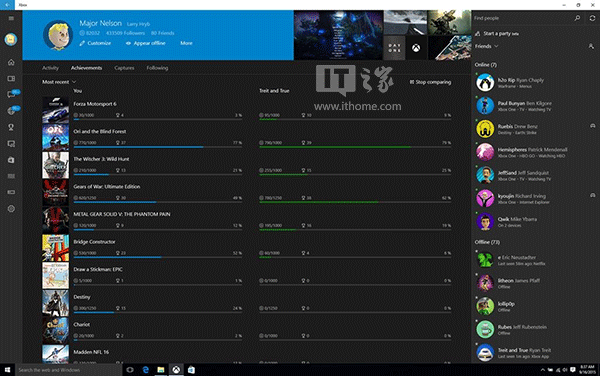The width and height of the screenshot is (600, 376).
Task: Open Windows Store from the taskbar
Action: (191, 370)
